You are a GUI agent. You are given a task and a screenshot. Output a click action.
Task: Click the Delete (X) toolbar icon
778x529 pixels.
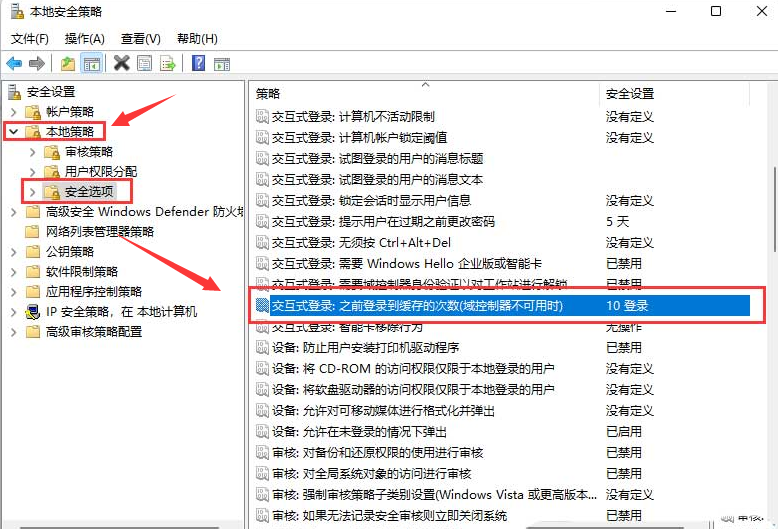coord(122,63)
